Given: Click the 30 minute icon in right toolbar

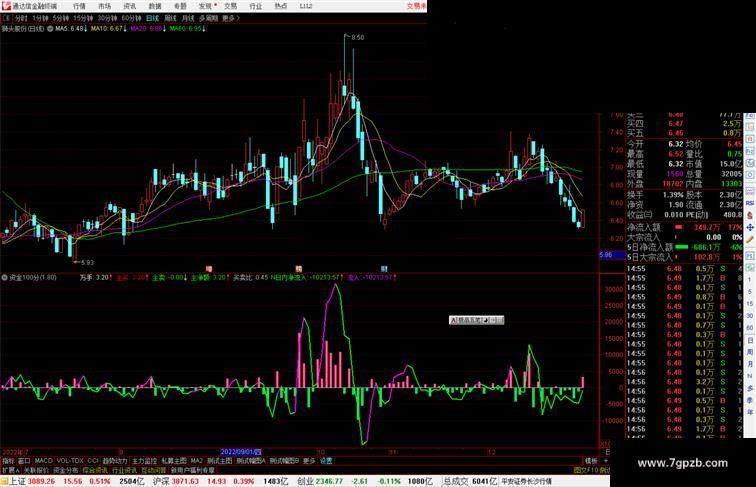Looking at the screenshot, I should [750, 316].
